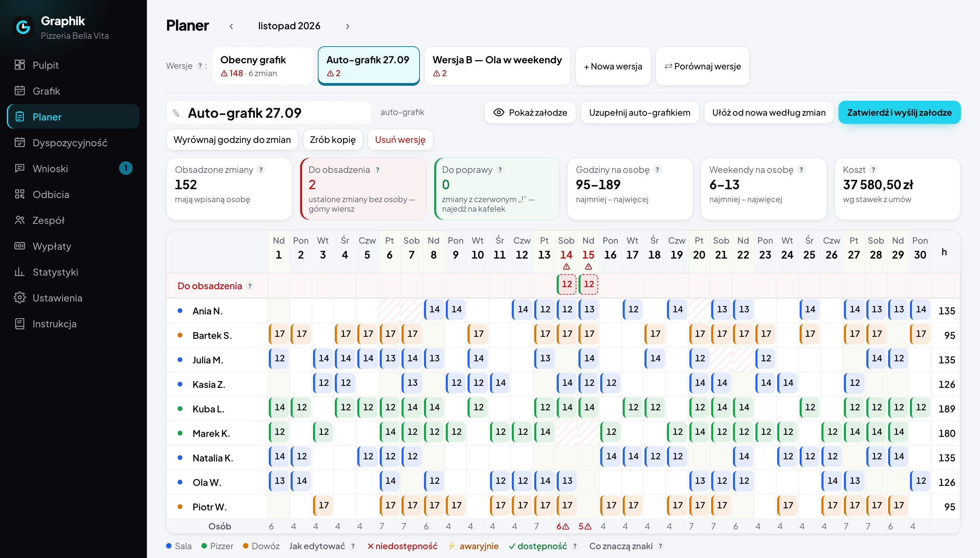Switch to Obecny grafik version
The height and width of the screenshot is (558, 980).
(x=263, y=66)
